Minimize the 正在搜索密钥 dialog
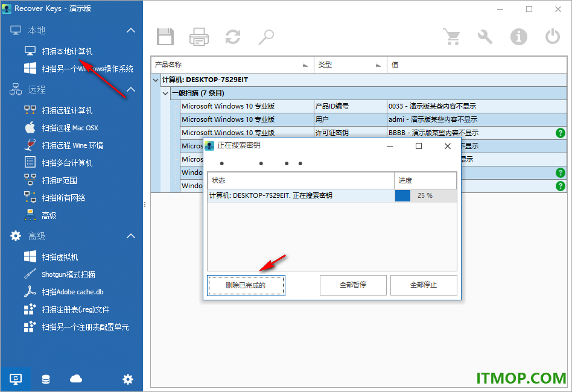 [x=390, y=146]
